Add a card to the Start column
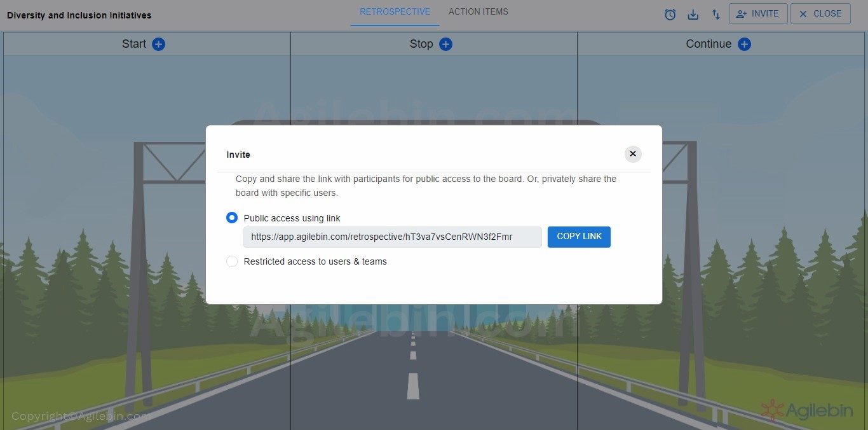The height and width of the screenshot is (430, 868). 158,44
